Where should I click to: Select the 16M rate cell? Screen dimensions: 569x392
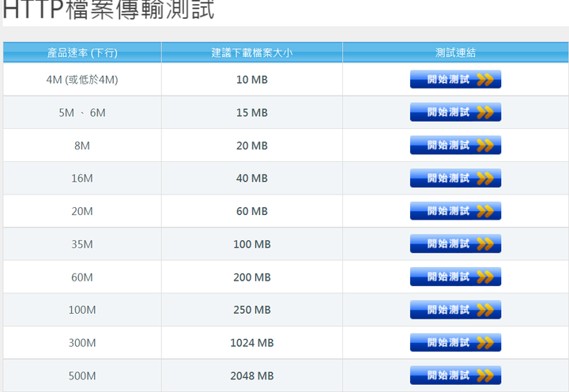[x=82, y=178]
